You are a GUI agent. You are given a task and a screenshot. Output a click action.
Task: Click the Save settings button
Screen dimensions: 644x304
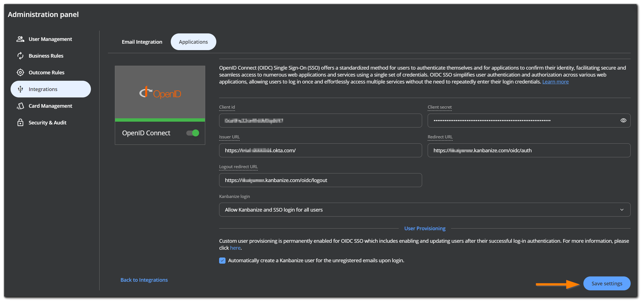tap(607, 283)
